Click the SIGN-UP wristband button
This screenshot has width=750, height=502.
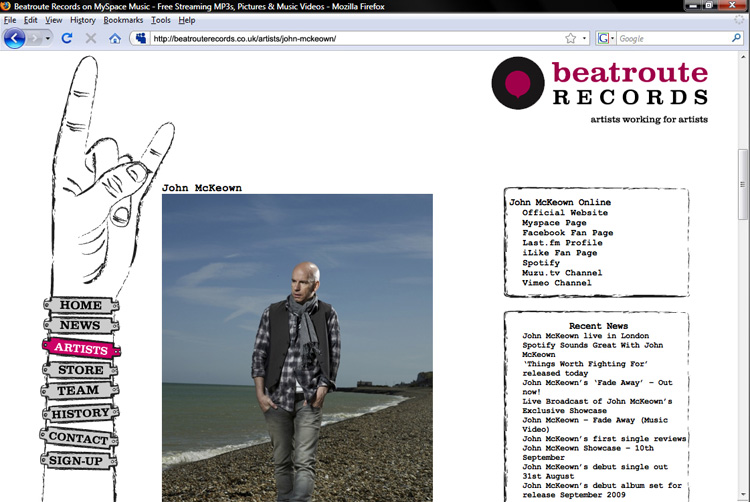tap(78, 460)
